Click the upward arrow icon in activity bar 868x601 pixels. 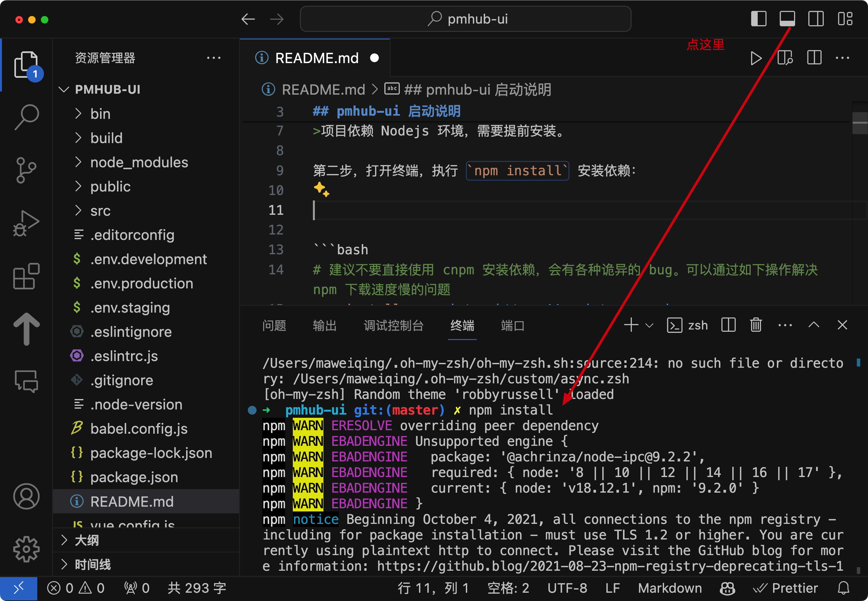coord(26,329)
